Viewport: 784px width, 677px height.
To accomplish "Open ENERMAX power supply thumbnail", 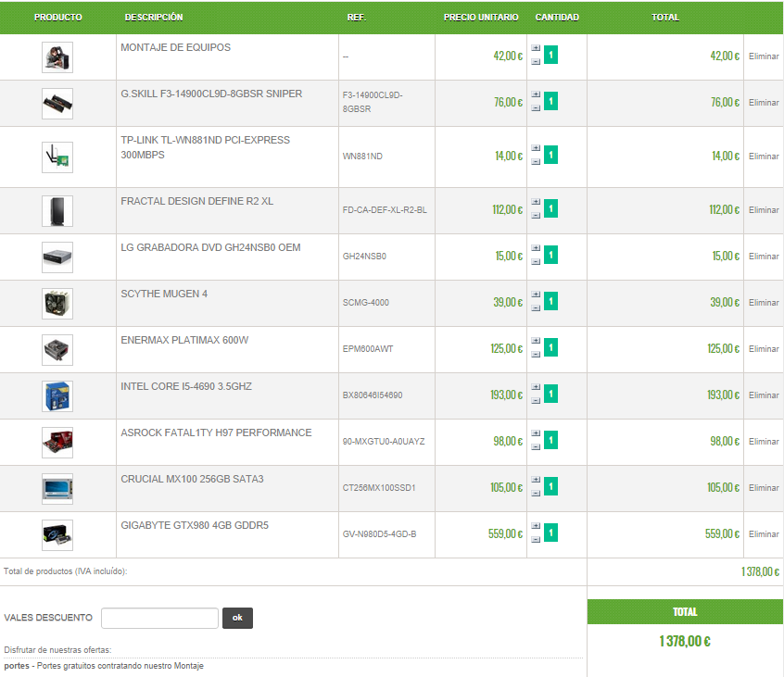I will [x=57, y=350].
